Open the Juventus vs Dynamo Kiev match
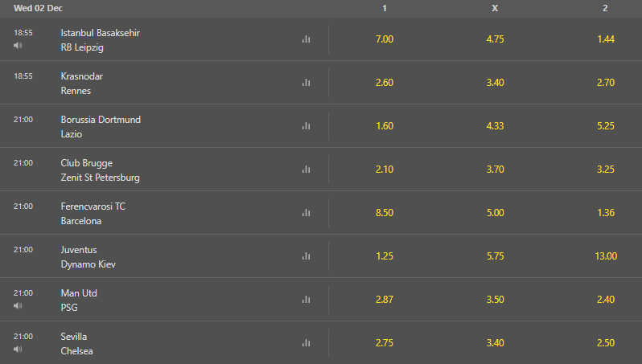 click(x=88, y=256)
